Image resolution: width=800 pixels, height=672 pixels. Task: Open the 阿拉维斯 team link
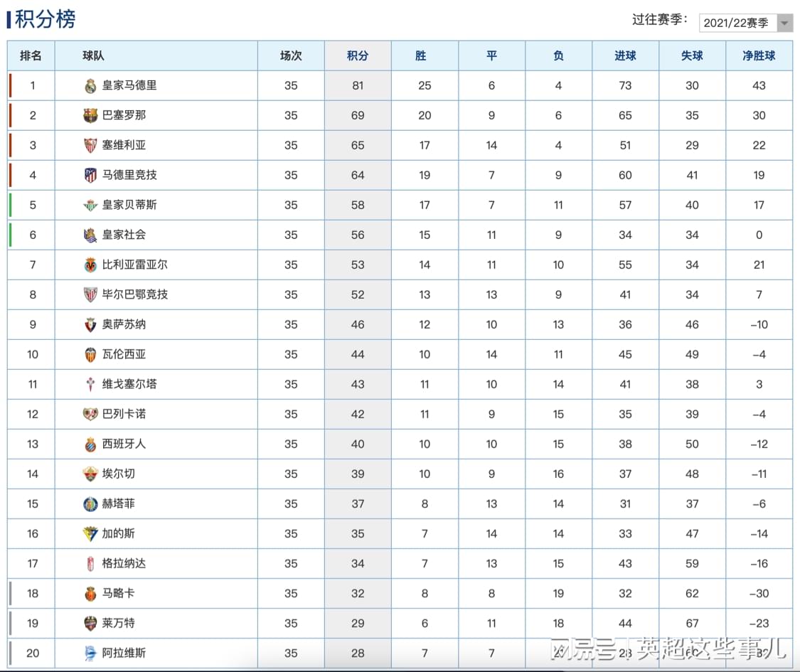(124, 653)
